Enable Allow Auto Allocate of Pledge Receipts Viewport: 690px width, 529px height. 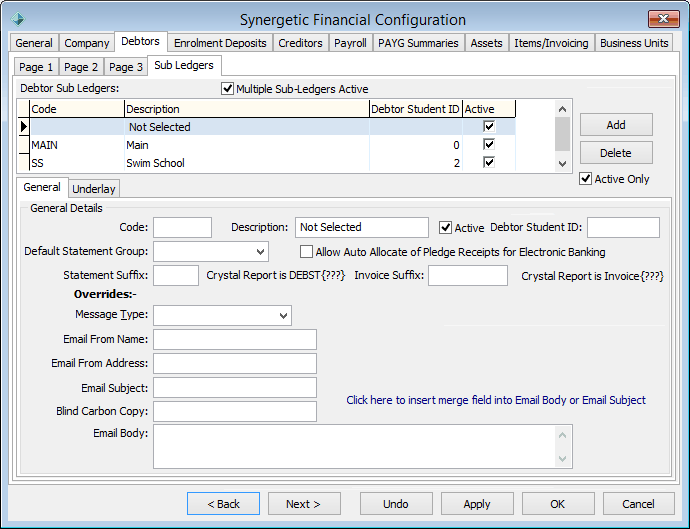(x=306, y=252)
